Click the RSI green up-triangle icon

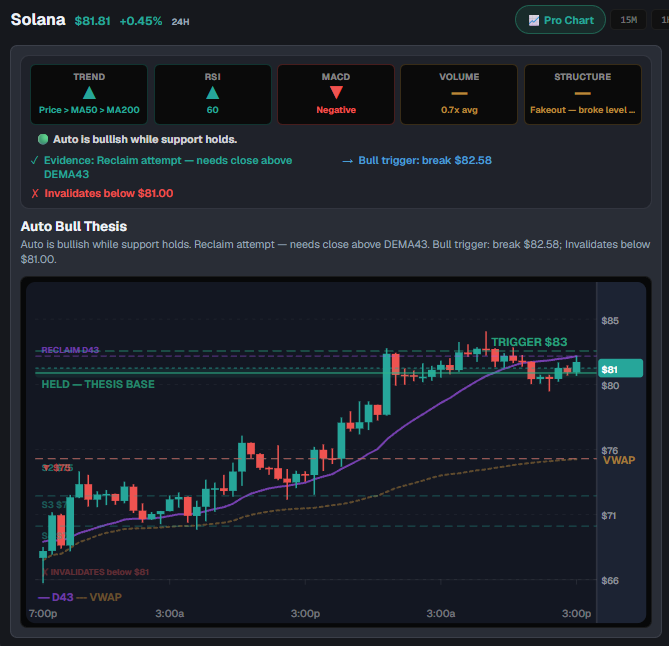(212, 93)
